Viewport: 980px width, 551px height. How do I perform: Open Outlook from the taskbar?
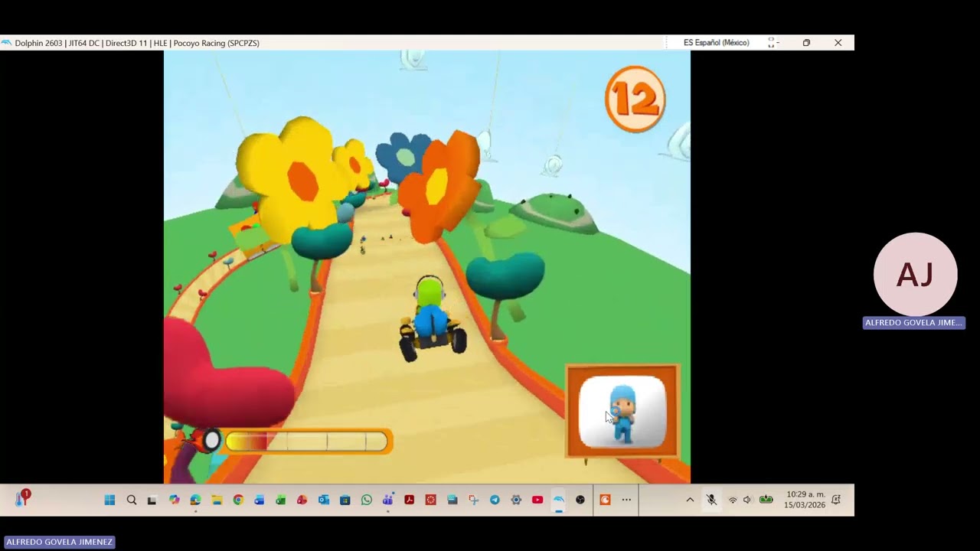(x=324, y=500)
